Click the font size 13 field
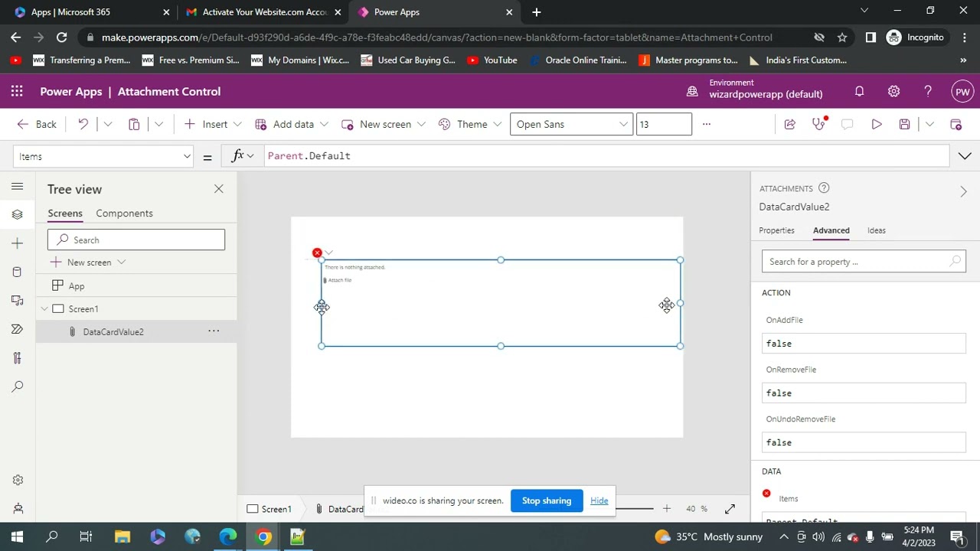 pos(664,124)
